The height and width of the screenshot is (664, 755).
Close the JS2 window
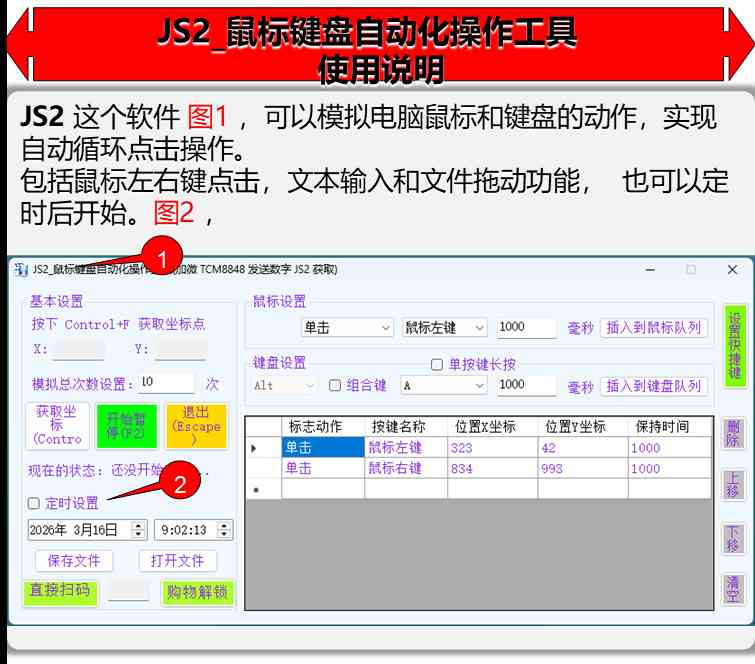(x=732, y=270)
